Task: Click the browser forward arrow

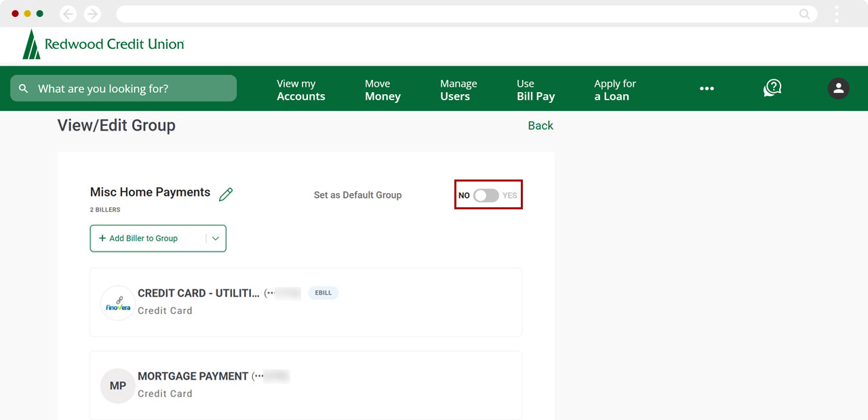Action: tap(92, 14)
